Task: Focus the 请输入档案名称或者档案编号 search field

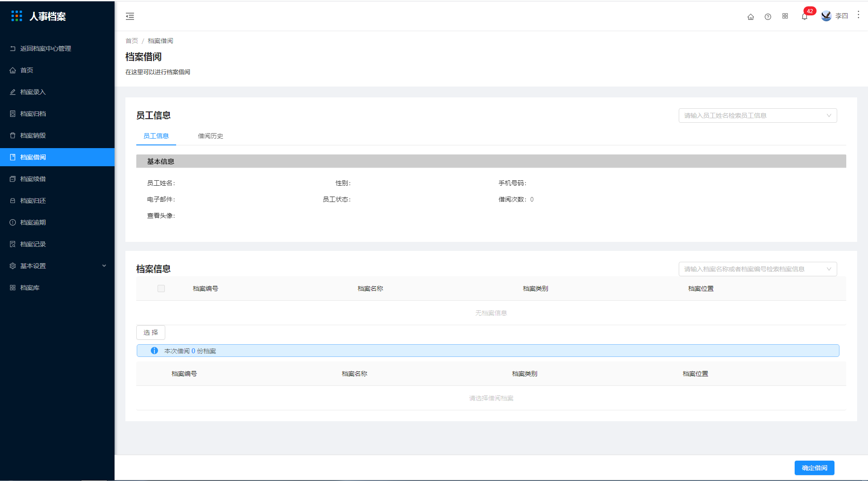Action: coord(758,269)
